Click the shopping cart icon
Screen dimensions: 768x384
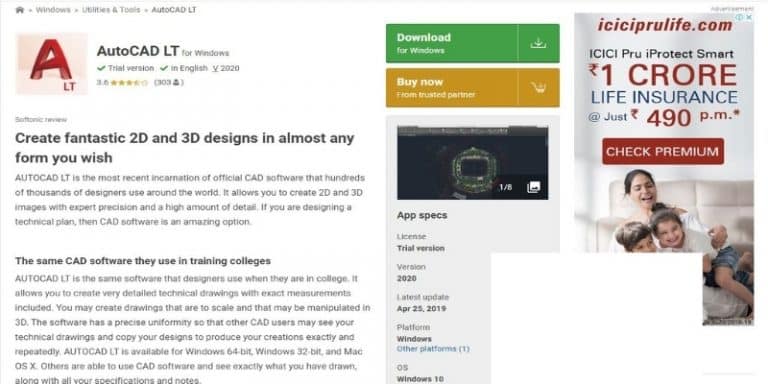pyautogui.click(x=538, y=88)
